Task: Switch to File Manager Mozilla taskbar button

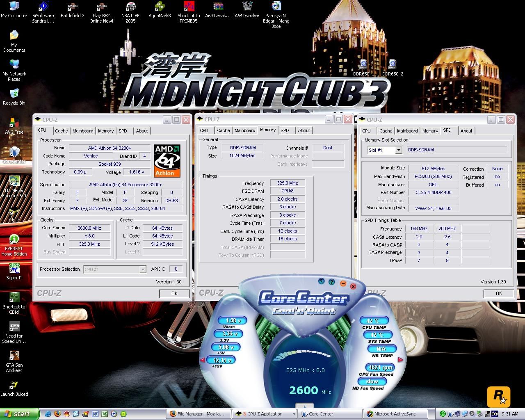Action: point(198,414)
